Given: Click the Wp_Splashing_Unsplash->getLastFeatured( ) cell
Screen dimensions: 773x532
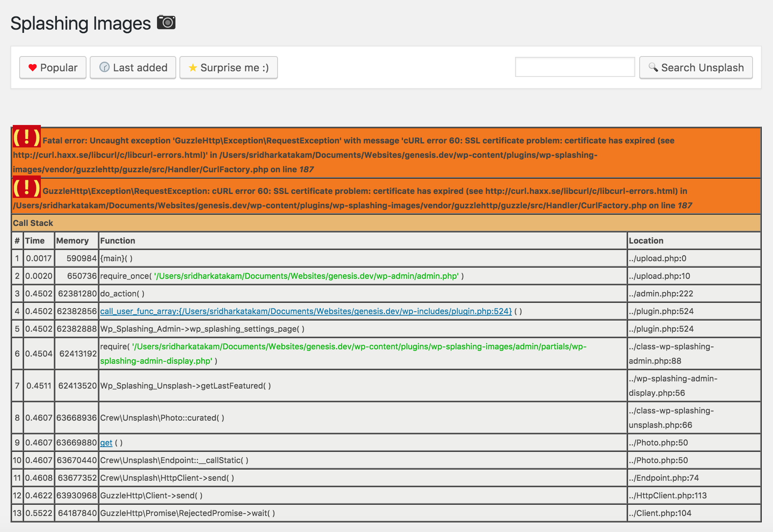Looking at the screenshot, I should [x=363, y=386].
